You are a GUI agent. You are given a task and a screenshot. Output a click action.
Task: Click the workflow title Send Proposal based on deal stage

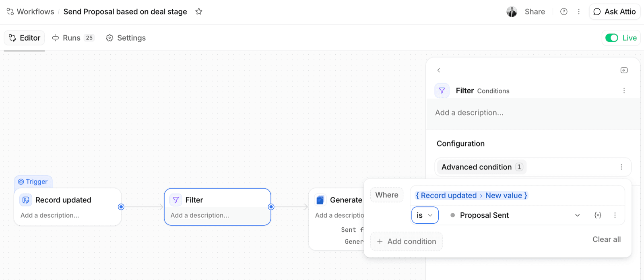[x=125, y=12]
